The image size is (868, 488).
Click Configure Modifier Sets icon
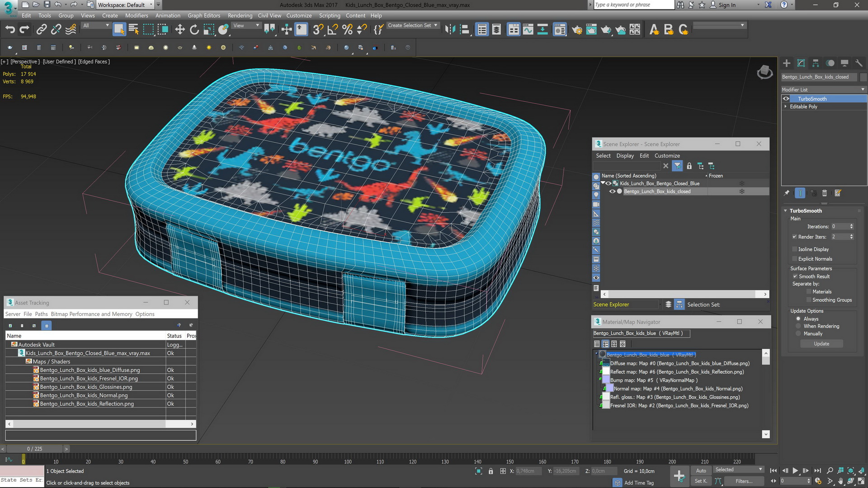click(838, 193)
